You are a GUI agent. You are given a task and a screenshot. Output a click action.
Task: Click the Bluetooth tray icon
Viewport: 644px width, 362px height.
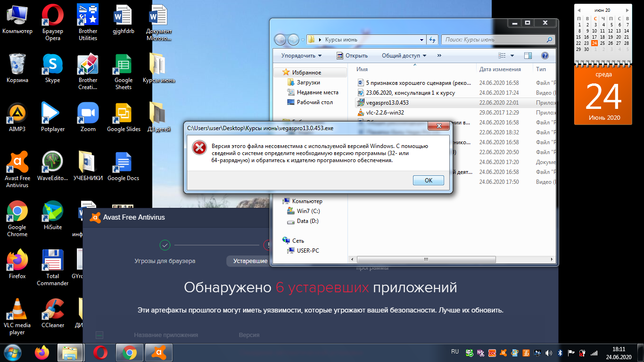561,352
